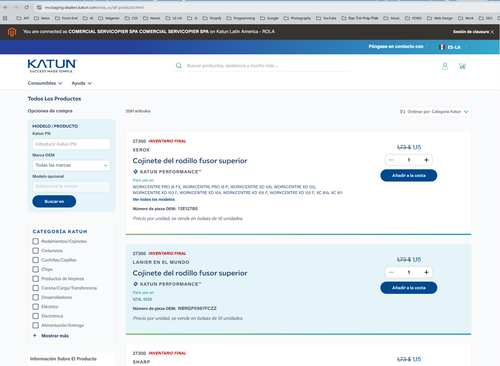Open the Front-End bookmarks folder
The width and height of the screenshot is (500, 366).
66,18
